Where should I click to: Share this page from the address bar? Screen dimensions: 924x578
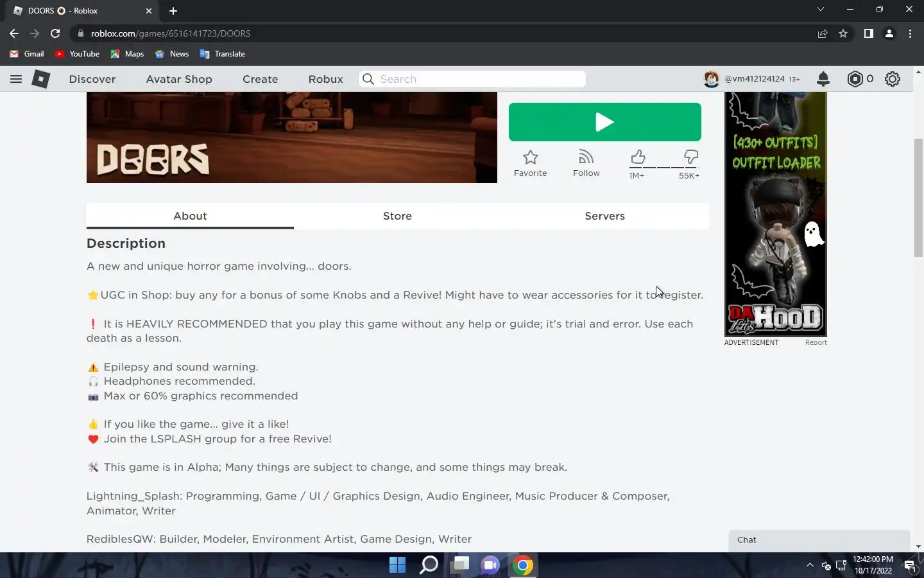822,33
